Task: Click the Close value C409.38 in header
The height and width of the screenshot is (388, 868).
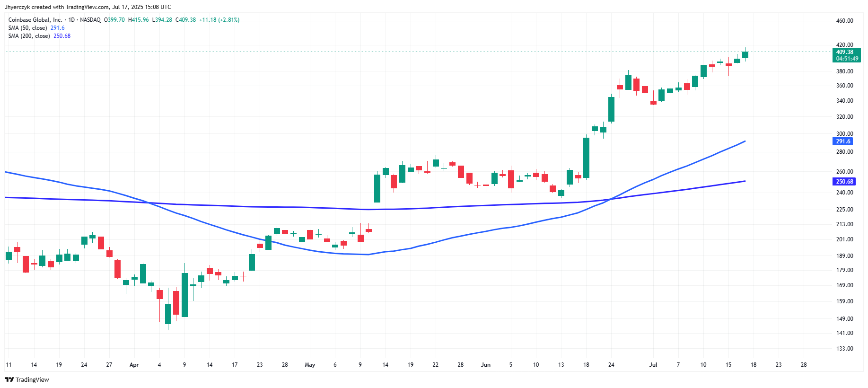Action: pyautogui.click(x=186, y=20)
